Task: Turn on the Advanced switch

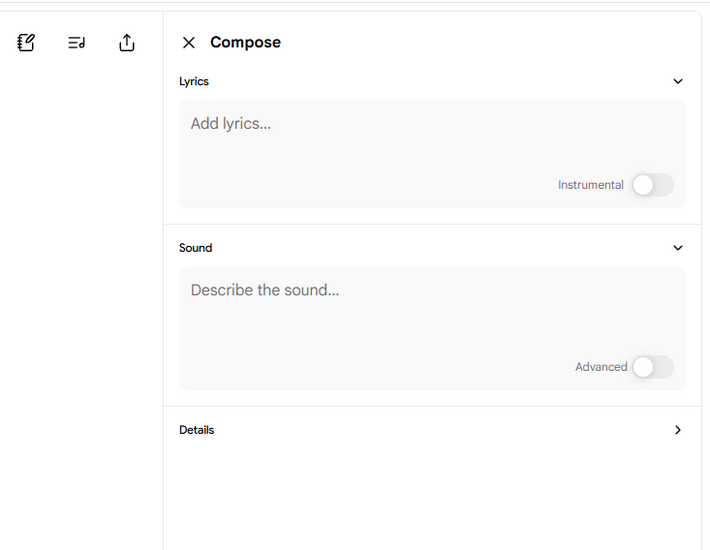Action: pos(653,367)
